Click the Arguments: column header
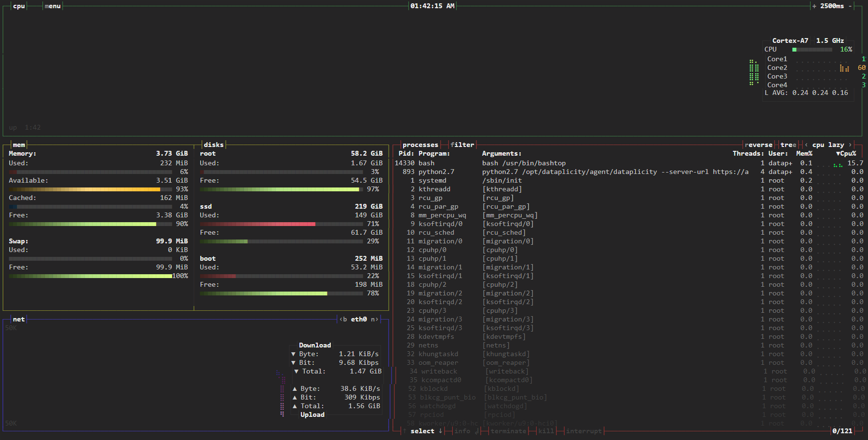 [x=502, y=154]
